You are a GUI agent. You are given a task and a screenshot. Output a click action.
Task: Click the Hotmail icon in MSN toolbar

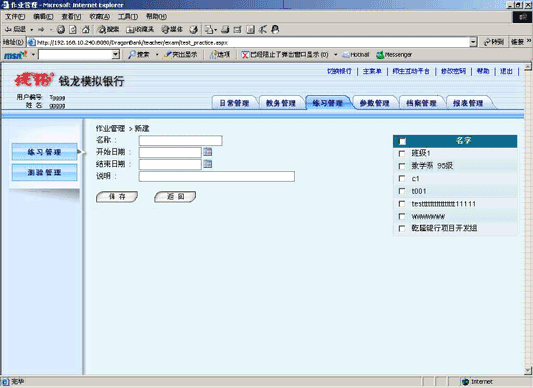pyautogui.click(x=346, y=54)
